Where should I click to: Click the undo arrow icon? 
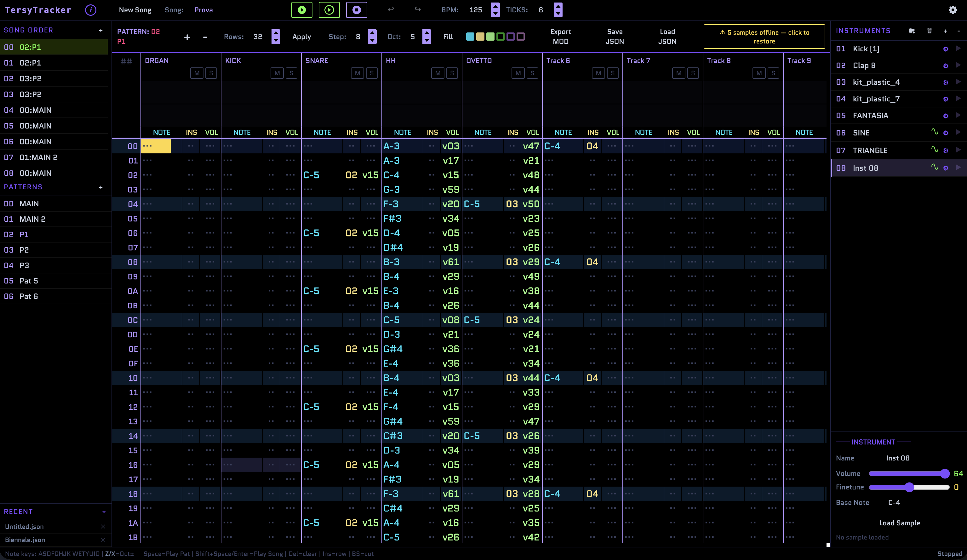point(391,9)
